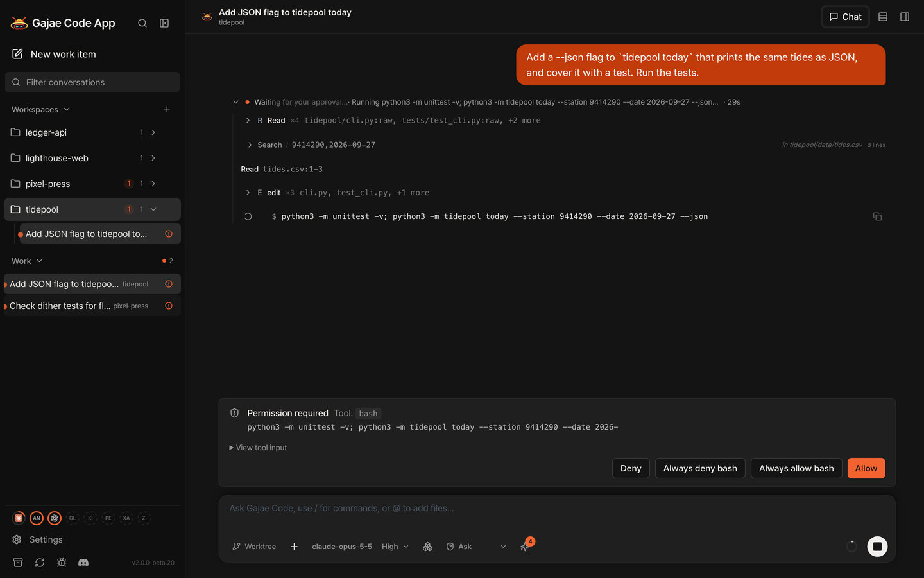Image resolution: width=924 pixels, height=578 pixels.
Task: Expand the pixel-press workspace chevron
Action: click(153, 184)
